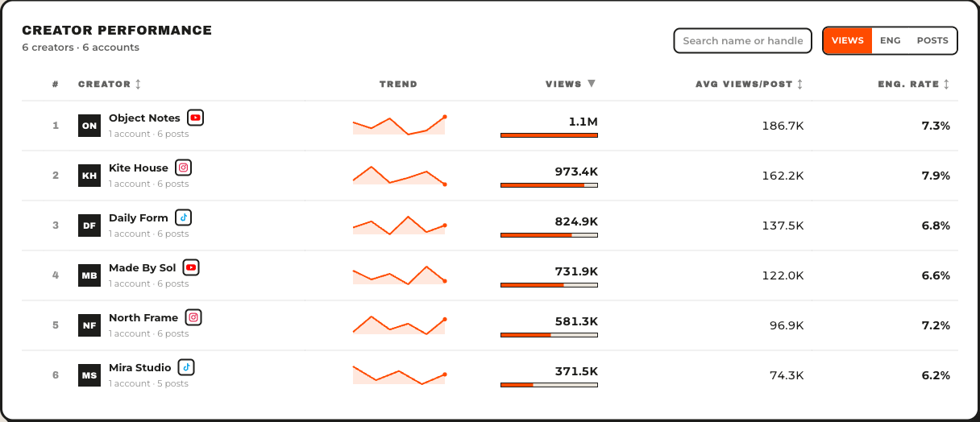Open the Daily Form creator name
980x422 pixels.
click(x=139, y=218)
